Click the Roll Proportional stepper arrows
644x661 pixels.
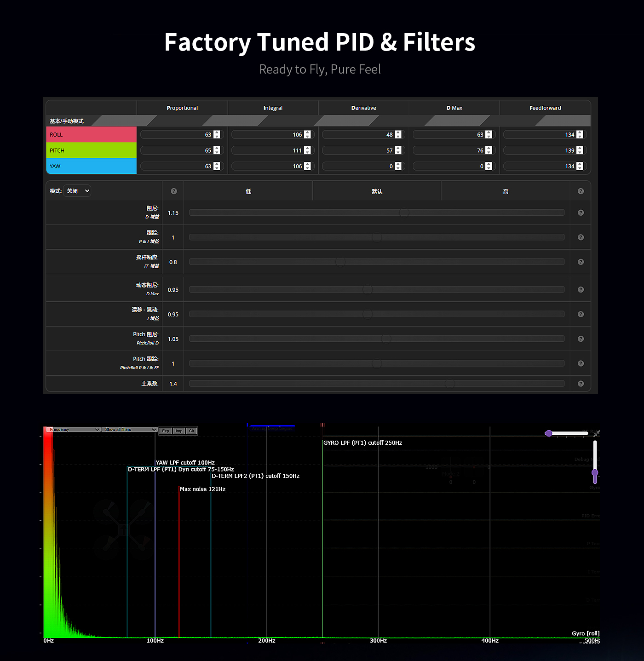pos(217,135)
